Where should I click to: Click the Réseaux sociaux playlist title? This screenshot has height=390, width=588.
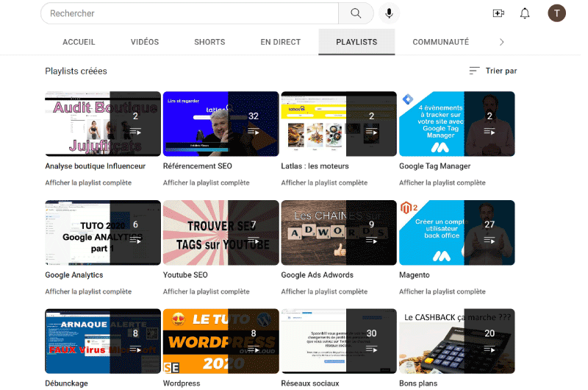pyautogui.click(x=310, y=383)
